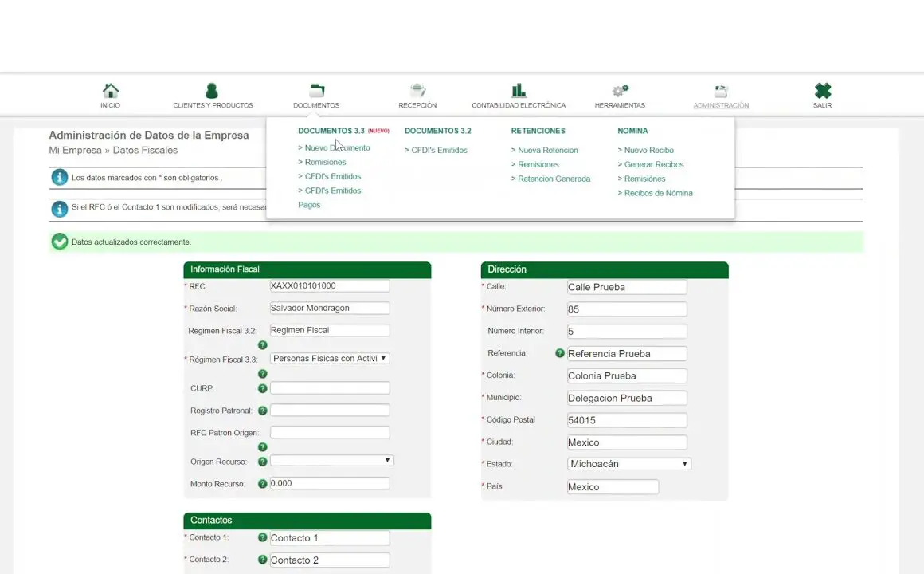This screenshot has width=924, height=574.
Task: Click help icon beside Referencia field
Action: click(559, 353)
